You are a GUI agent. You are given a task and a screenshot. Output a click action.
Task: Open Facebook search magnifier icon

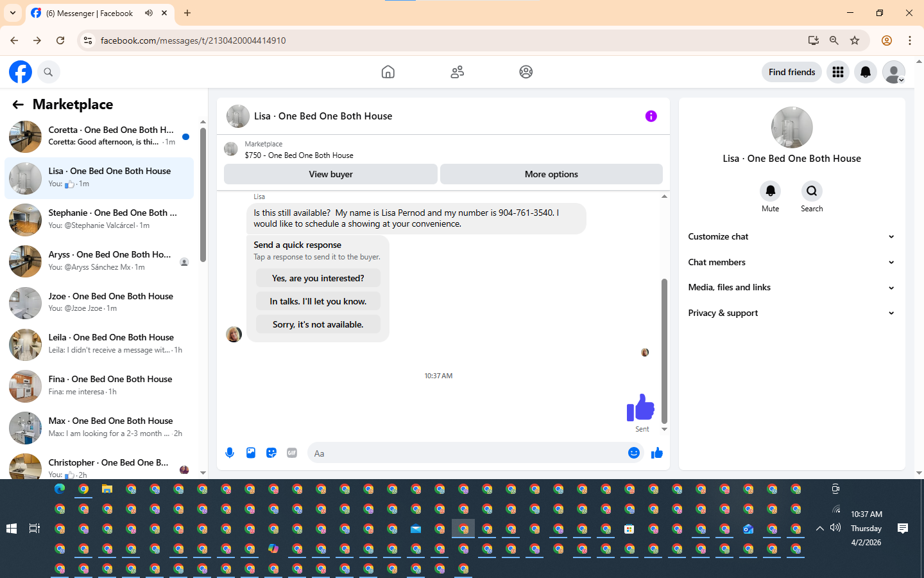point(48,72)
